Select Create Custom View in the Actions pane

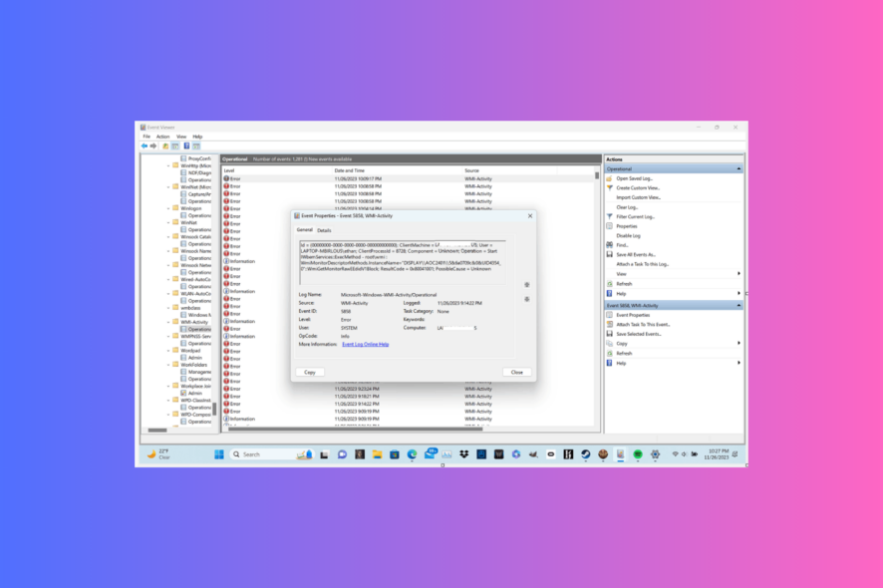click(x=638, y=187)
